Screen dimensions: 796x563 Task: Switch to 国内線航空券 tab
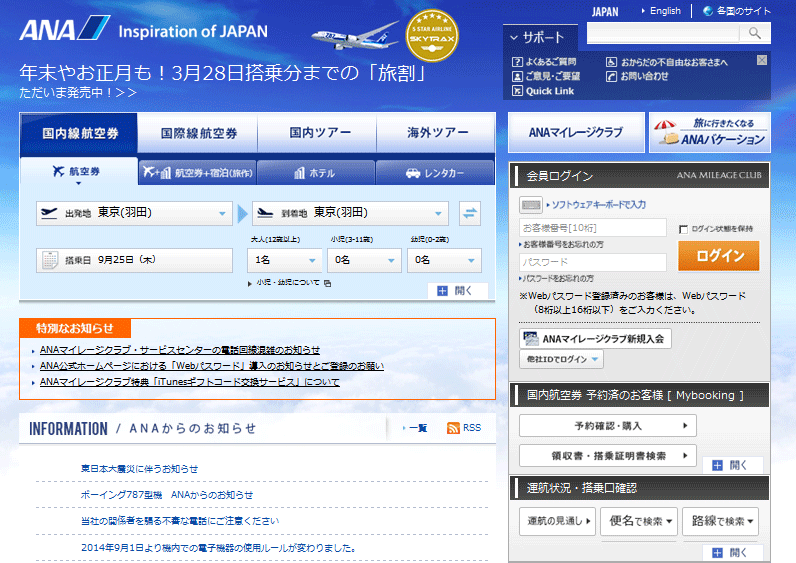[x=79, y=133]
